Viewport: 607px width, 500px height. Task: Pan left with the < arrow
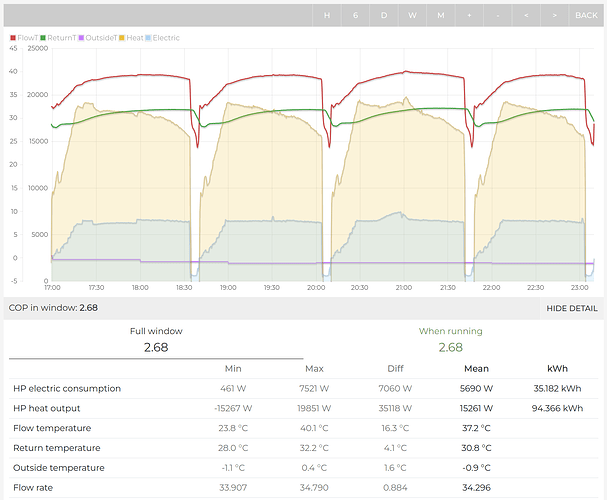(527, 15)
